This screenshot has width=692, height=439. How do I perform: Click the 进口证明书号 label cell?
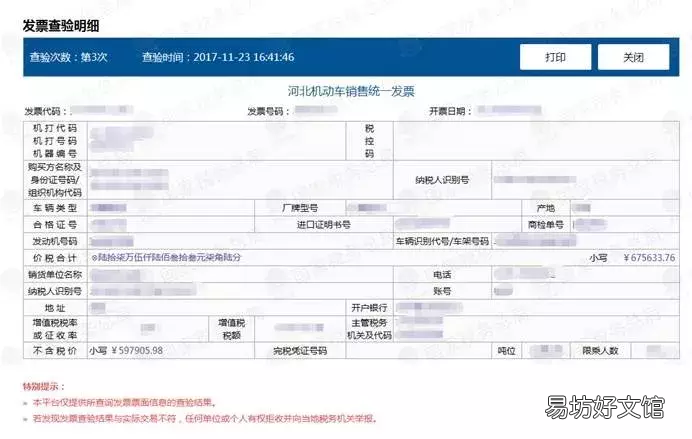tap(323, 225)
